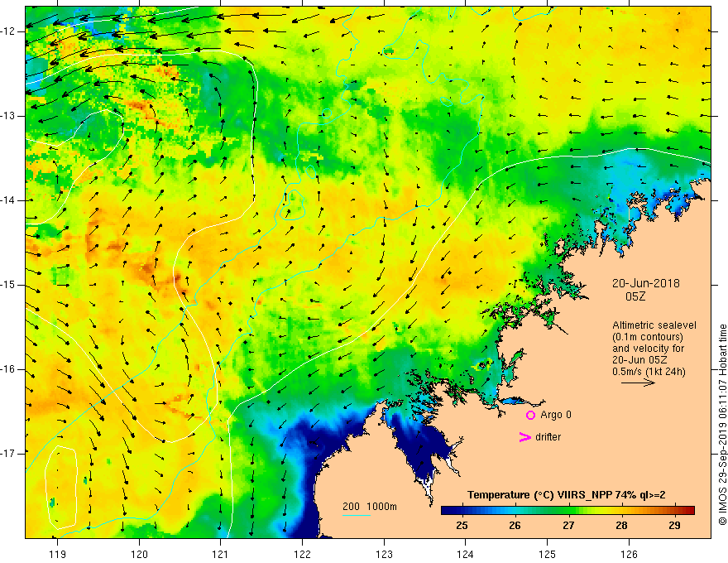Click the color bar value 28

pyautogui.click(x=621, y=526)
